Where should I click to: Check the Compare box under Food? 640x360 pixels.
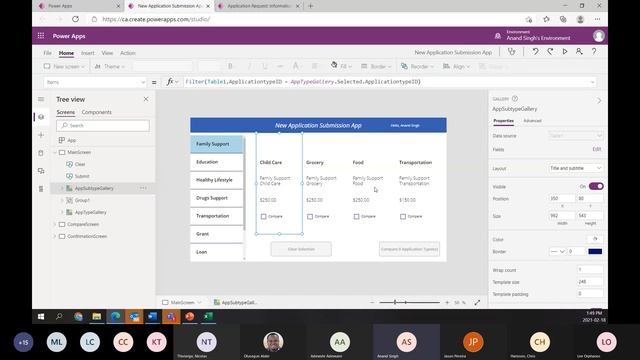[356, 217]
